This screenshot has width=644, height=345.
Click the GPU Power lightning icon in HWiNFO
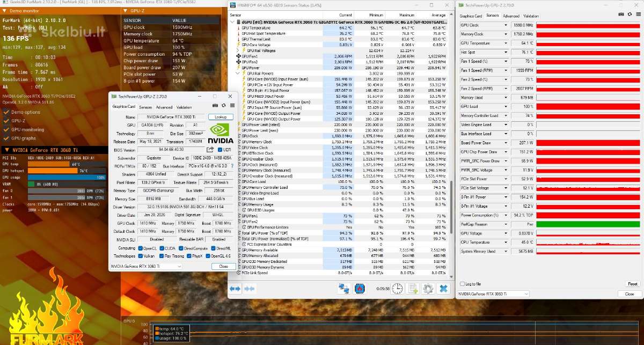(x=239, y=67)
